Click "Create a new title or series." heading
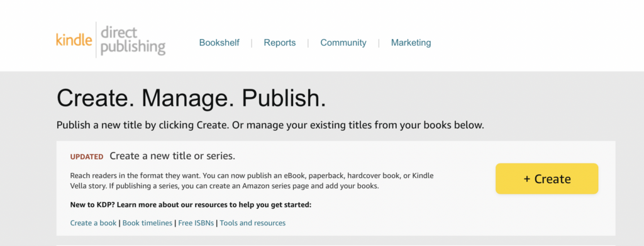This screenshot has height=246, width=644. (172, 156)
